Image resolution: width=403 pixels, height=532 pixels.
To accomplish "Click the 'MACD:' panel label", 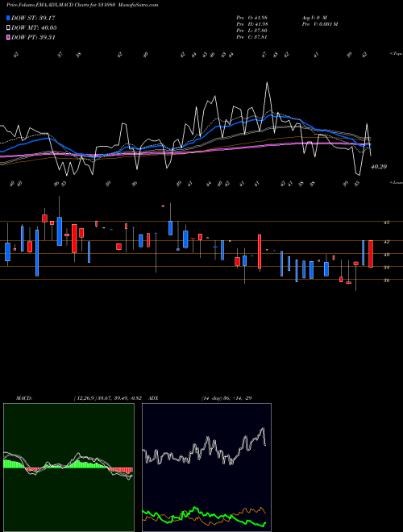I will click(x=24, y=398).
